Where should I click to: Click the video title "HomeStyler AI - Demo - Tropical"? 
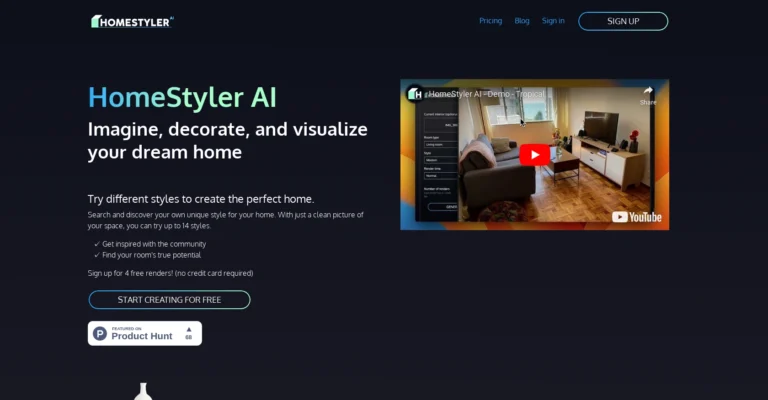pos(486,93)
